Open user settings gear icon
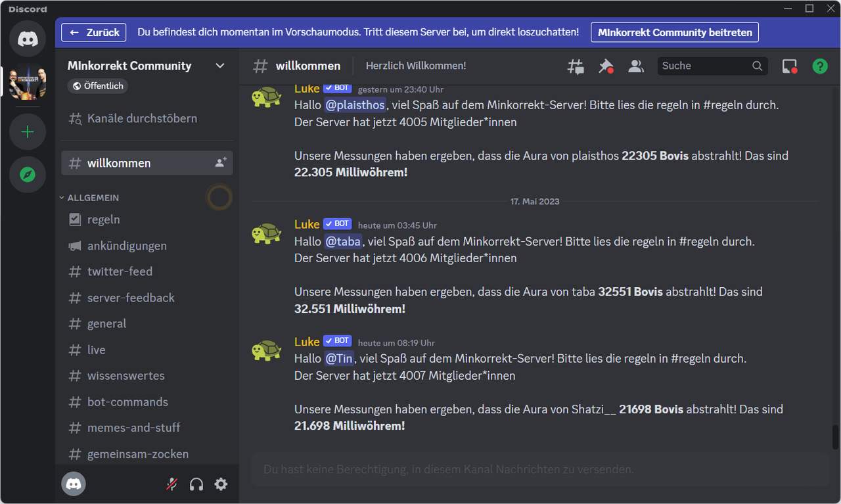The height and width of the screenshot is (504, 841). 221,484
